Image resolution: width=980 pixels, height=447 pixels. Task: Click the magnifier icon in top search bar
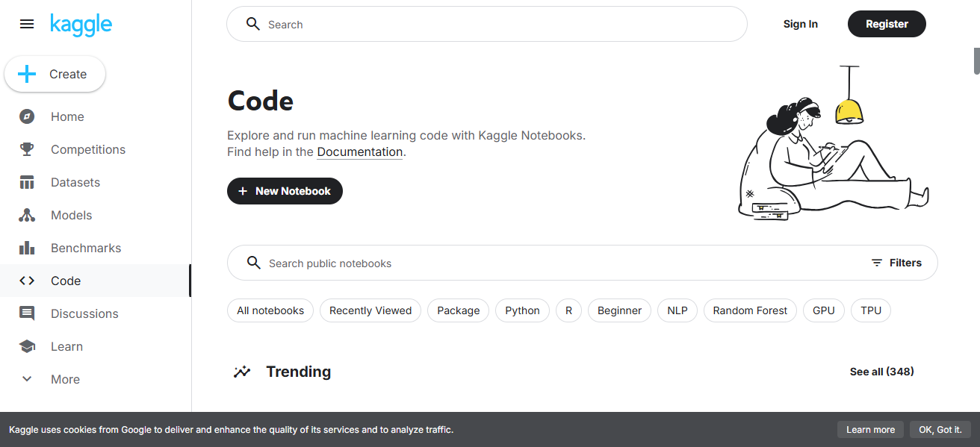253,24
